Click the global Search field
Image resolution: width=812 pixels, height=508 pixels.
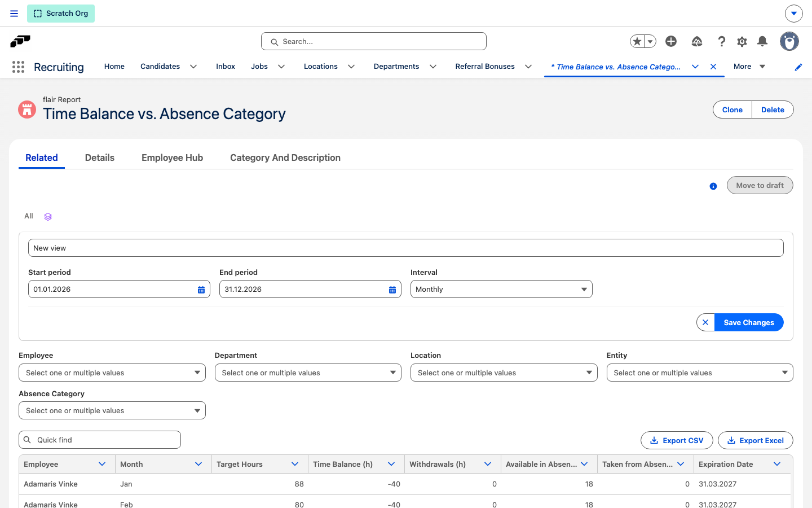(x=374, y=41)
